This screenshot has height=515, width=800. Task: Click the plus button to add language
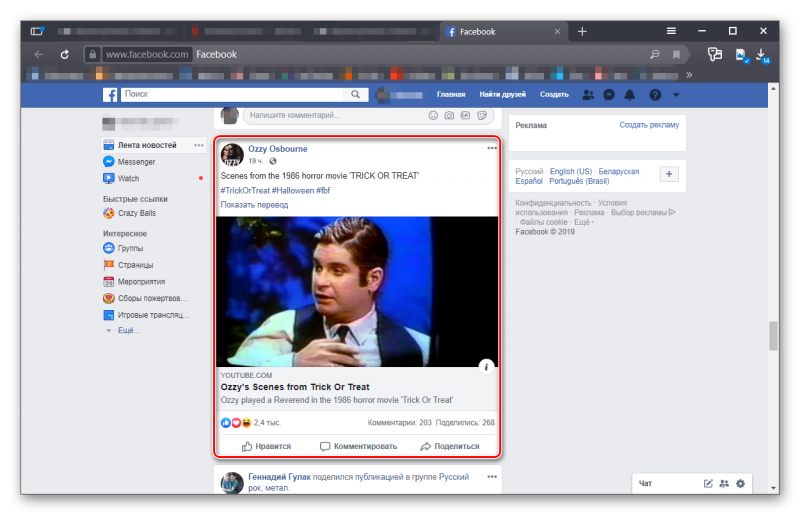(x=669, y=174)
